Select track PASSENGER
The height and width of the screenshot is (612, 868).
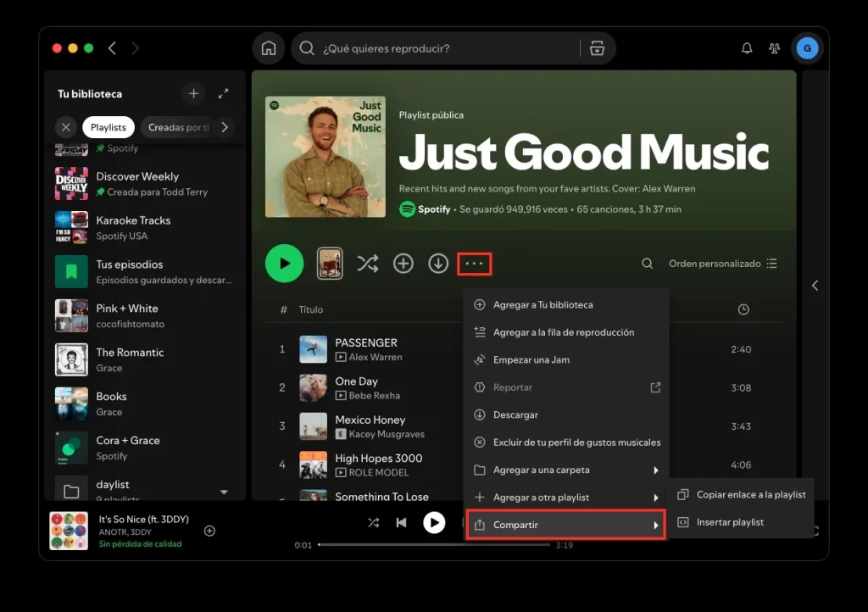pyautogui.click(x=366, y=342)
